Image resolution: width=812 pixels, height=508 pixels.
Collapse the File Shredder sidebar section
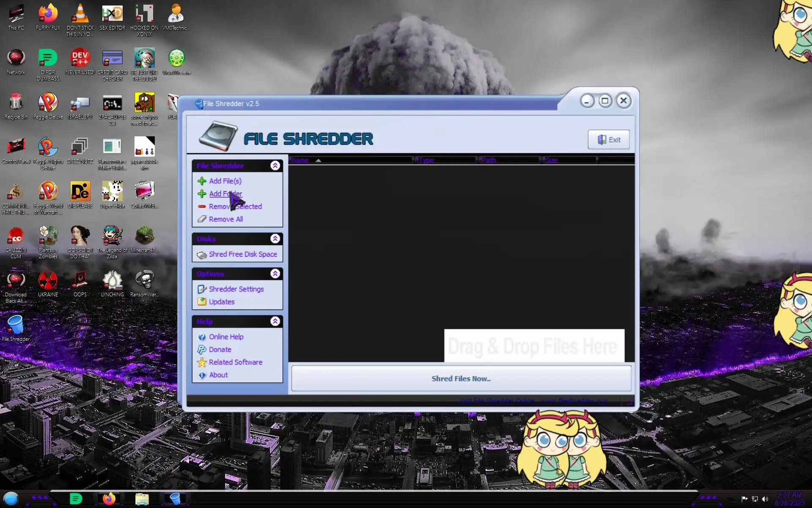pos(275,166)
